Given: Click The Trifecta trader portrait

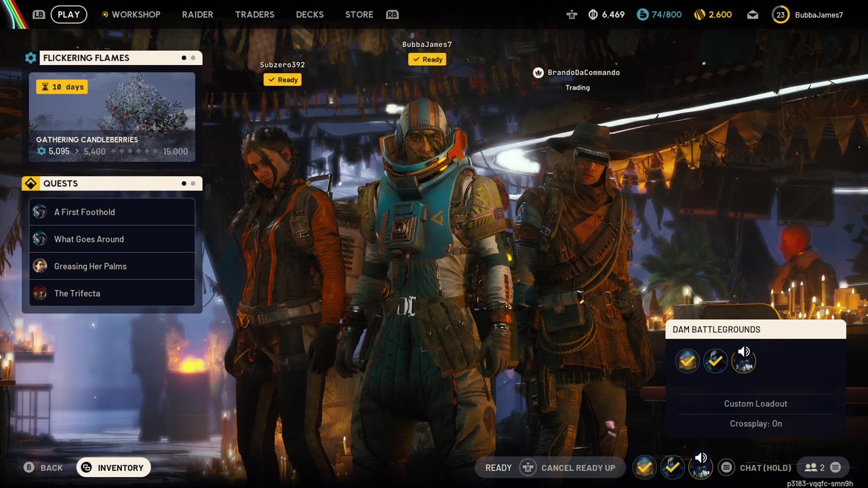Looking at the screenshot, I should (x=40, y=293).
